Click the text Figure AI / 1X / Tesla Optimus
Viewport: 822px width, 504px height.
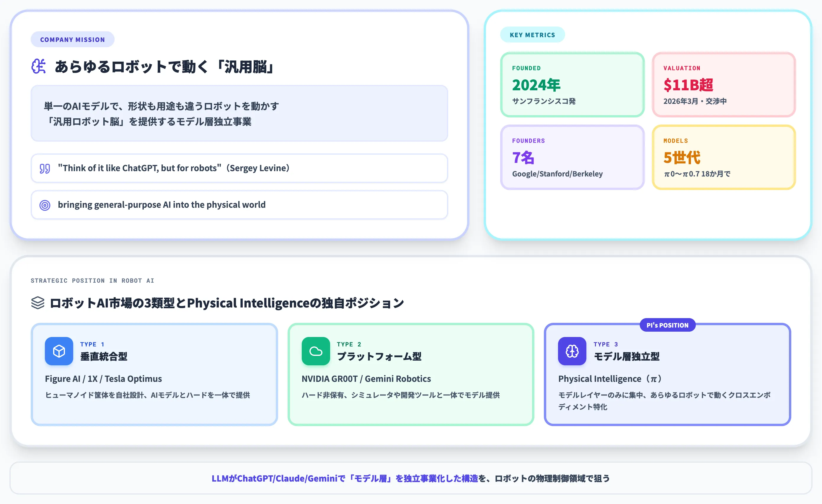pos(103,379)
